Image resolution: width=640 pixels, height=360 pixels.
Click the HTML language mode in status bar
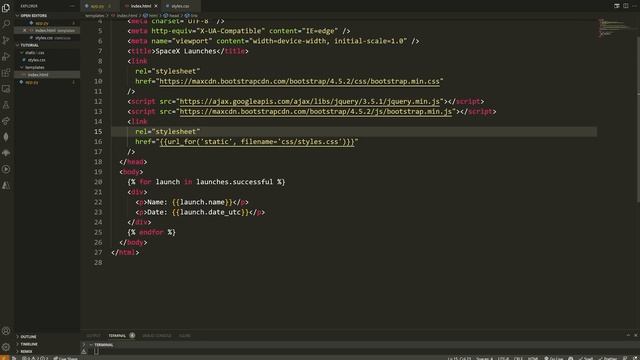(533, 358)
